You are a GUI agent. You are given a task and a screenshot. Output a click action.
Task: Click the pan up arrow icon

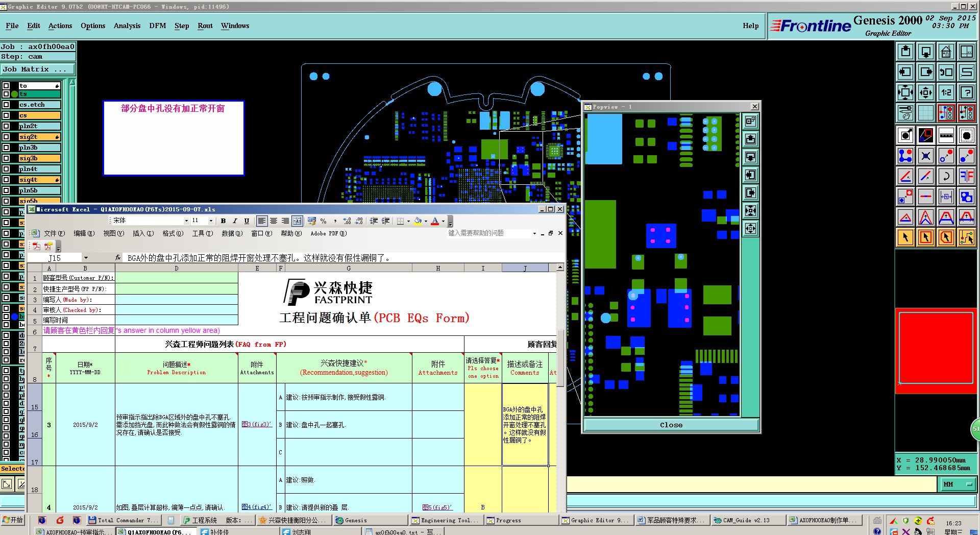point(905,52)
